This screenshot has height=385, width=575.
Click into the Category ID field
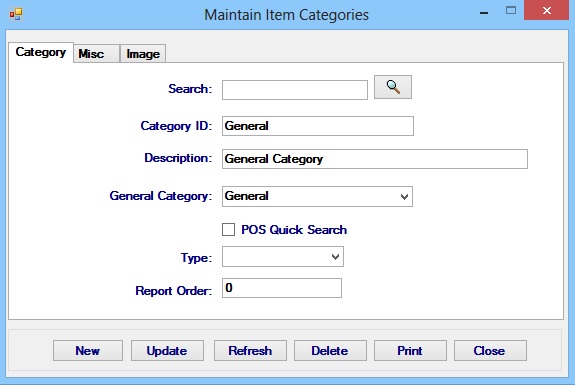pos(318,126)
